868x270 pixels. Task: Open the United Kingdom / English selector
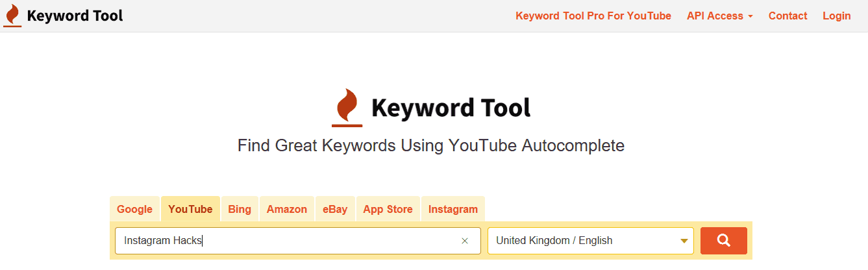[x=581, y=241]
